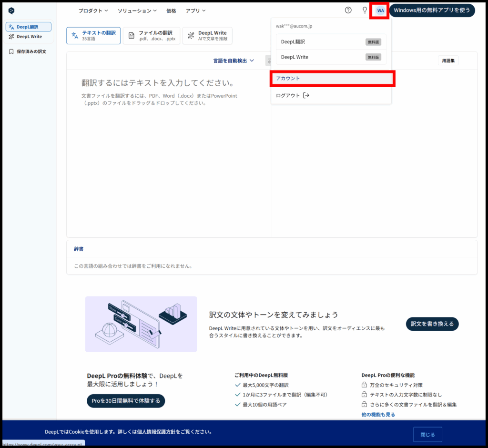Click the lightbulb tips icon
The width and height of the screenshot is (488, 448).
(365, 10)
